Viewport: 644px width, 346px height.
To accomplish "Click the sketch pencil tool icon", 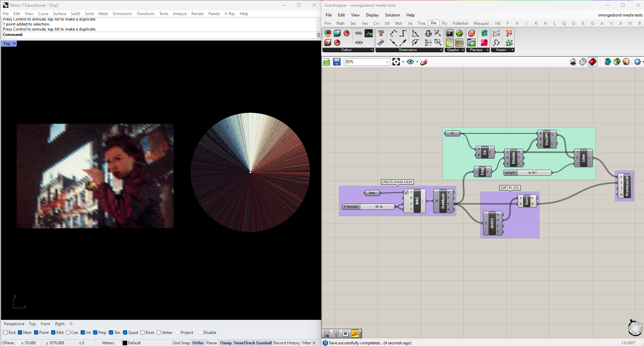I will pyautogui.click(x=424, y=62).
